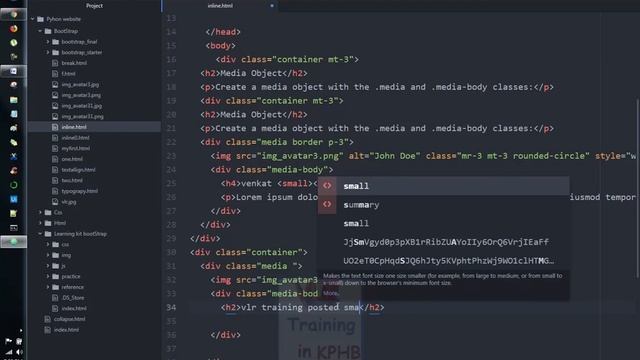Image resolution: width=640 pixels, height=360 pixels.
Task: Click line number 34 in the gutter
Action: pyautogui.click(x=171, y=307)
